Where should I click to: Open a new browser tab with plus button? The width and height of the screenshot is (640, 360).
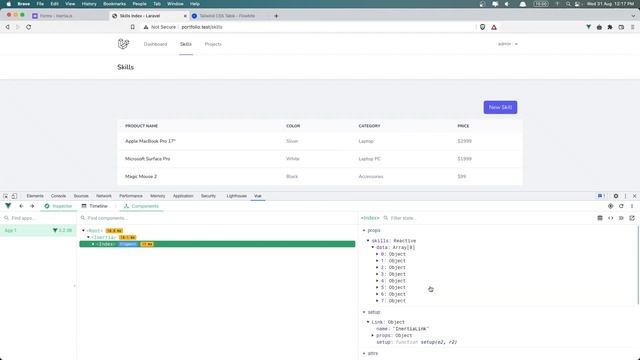click(276, 16)
